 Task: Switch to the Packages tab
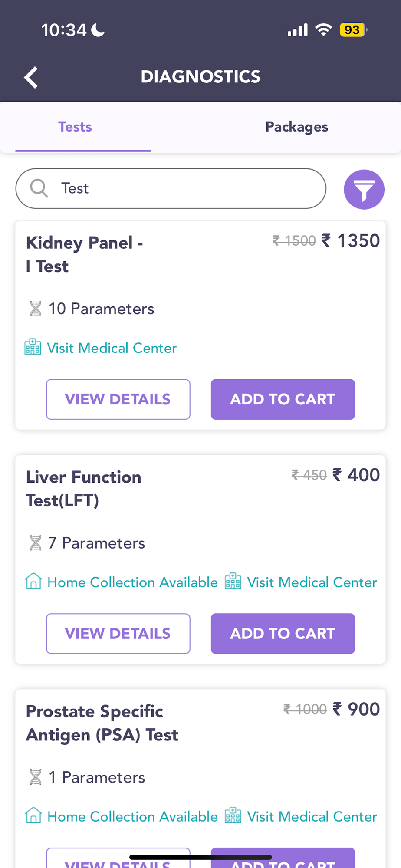(296, 127)
